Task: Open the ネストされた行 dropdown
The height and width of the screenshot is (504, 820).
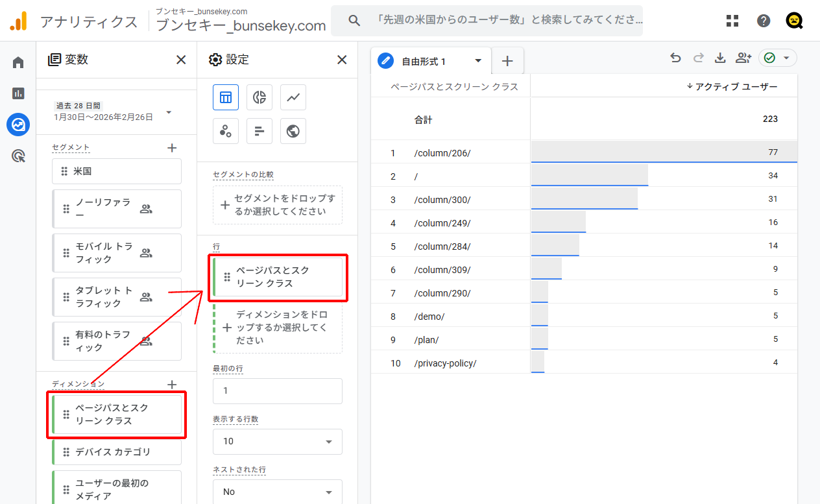Action: pyautogui.click(x=277, y=492)
